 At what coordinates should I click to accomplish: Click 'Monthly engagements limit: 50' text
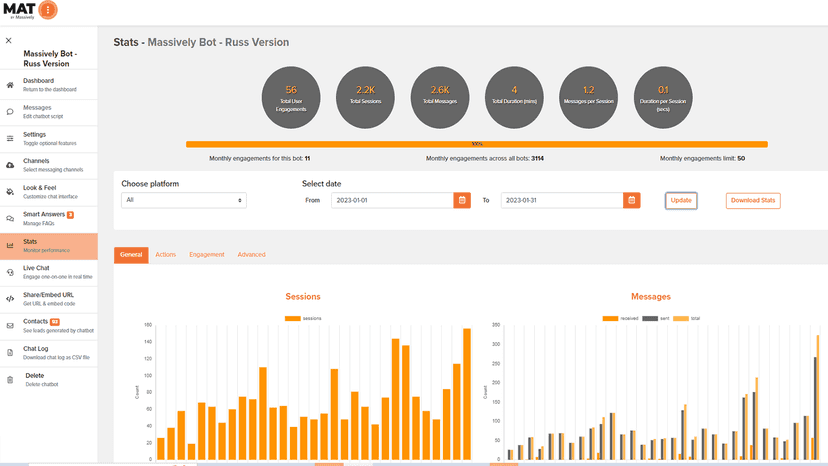point(702,159)
